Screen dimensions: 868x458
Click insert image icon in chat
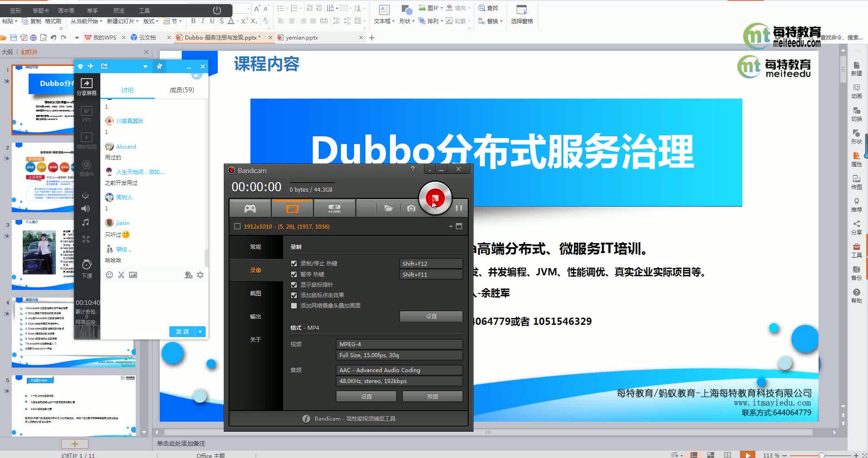click(x=133, y=275)
